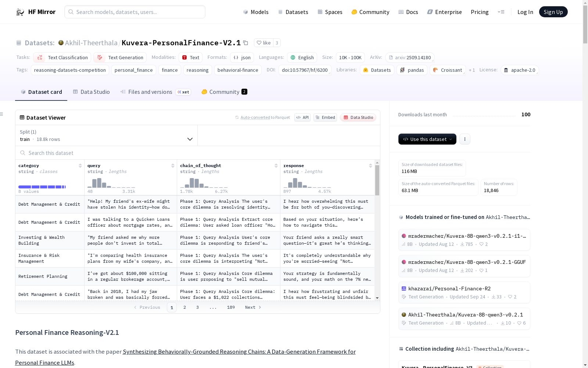
Task: Click the Croissant library tag
Action: [x=448, y=70]
